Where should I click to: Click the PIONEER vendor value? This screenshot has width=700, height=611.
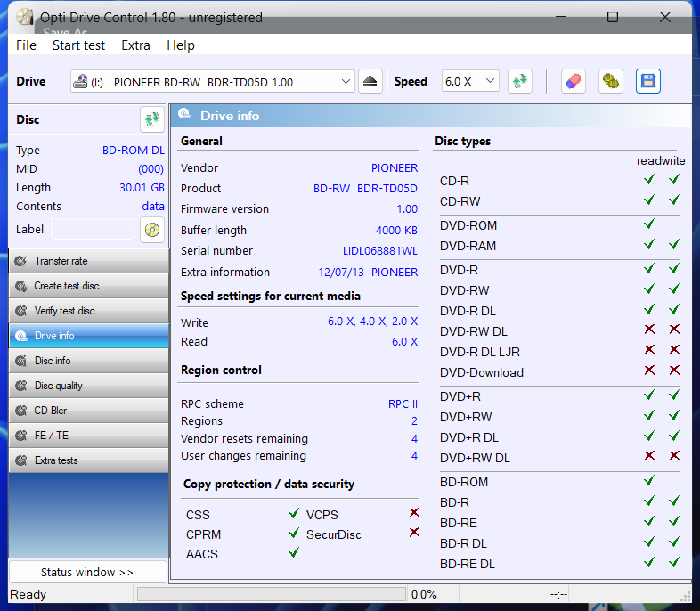click(x=395, y=168)
